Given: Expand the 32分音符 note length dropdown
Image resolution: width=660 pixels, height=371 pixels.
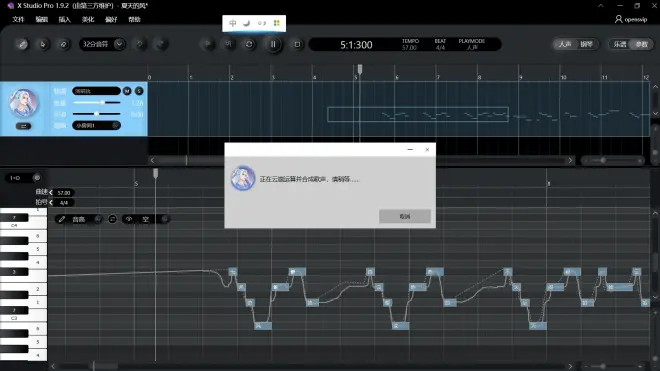Looking at the screenshot, I should (119, 44).
